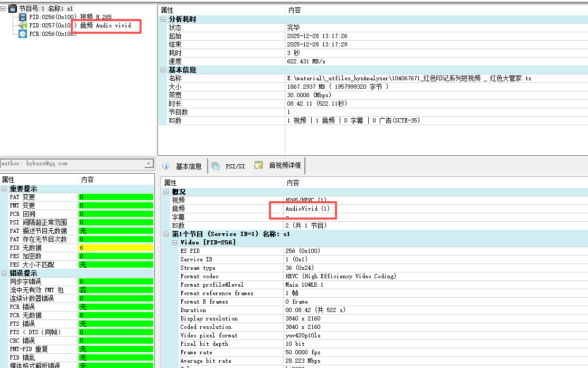The image size is (588, 368).
Task: Click the video film-strip icon for PID:0256
Action: [x=23, y=17]
